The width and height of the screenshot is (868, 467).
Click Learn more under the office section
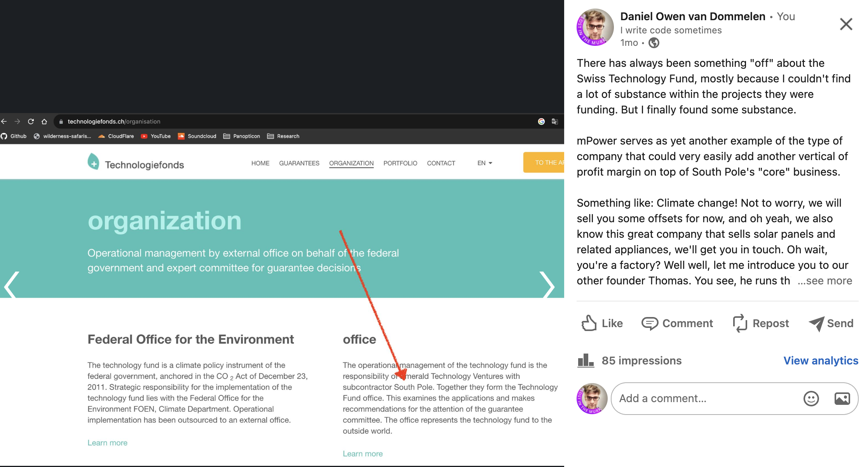coord(363,454)
